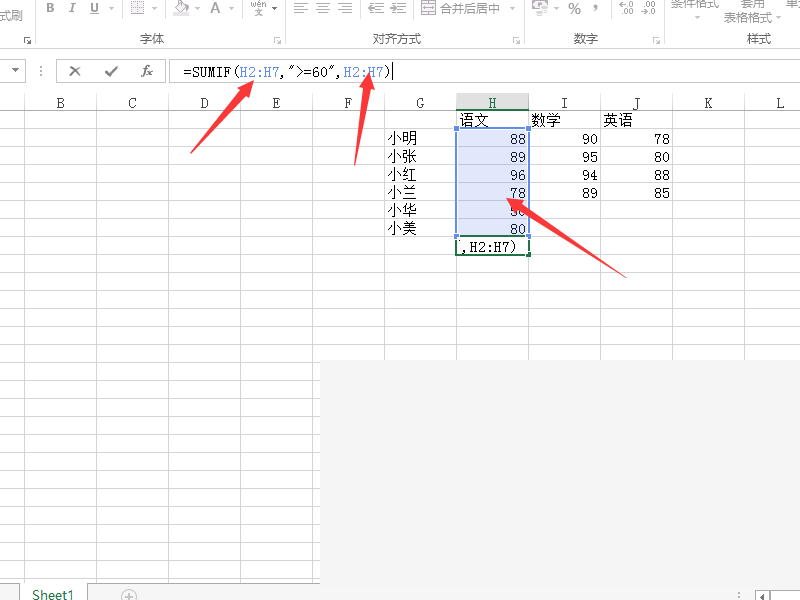Click 小明's 语文 score 88
This screenshot has width=800, height=600.
coord(492,138)
